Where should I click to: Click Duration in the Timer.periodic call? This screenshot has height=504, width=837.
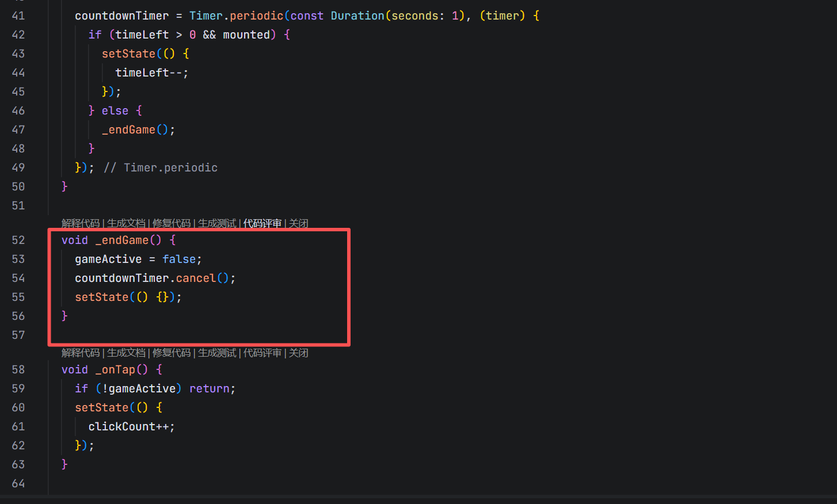tap(357, 16)
